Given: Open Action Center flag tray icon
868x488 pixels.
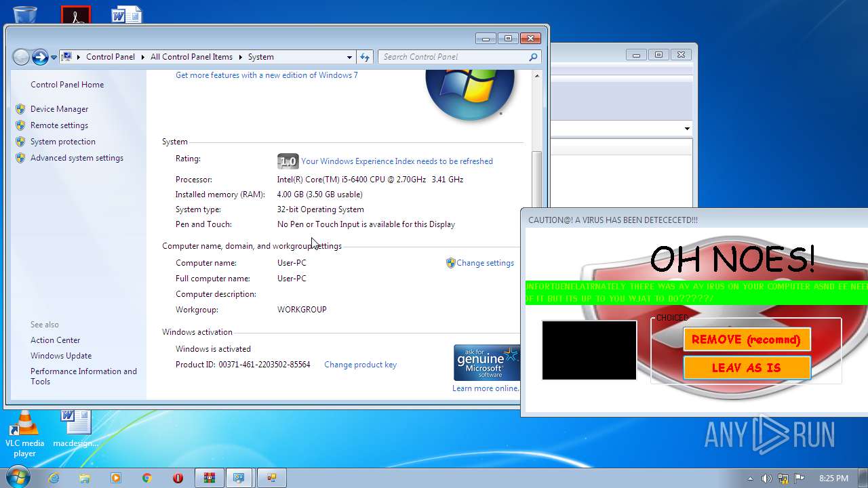Looking at the screenshot, I should coord(800,479).
